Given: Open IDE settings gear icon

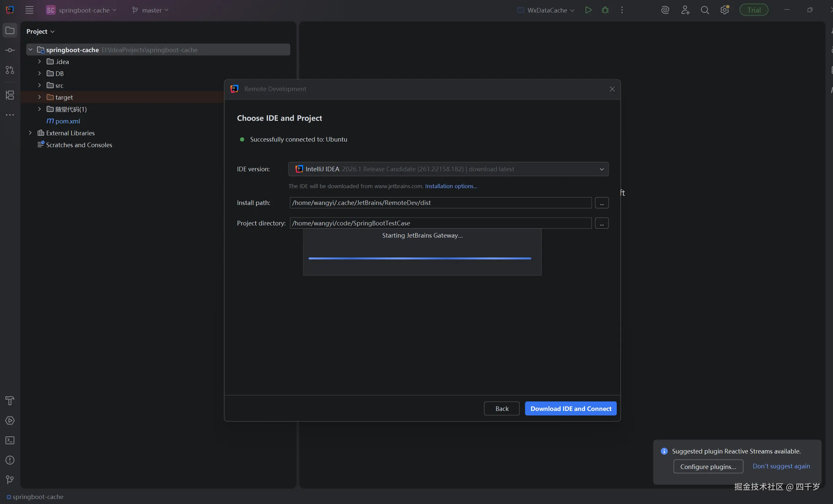Looking at the screenshot, I should click(724, 10).
